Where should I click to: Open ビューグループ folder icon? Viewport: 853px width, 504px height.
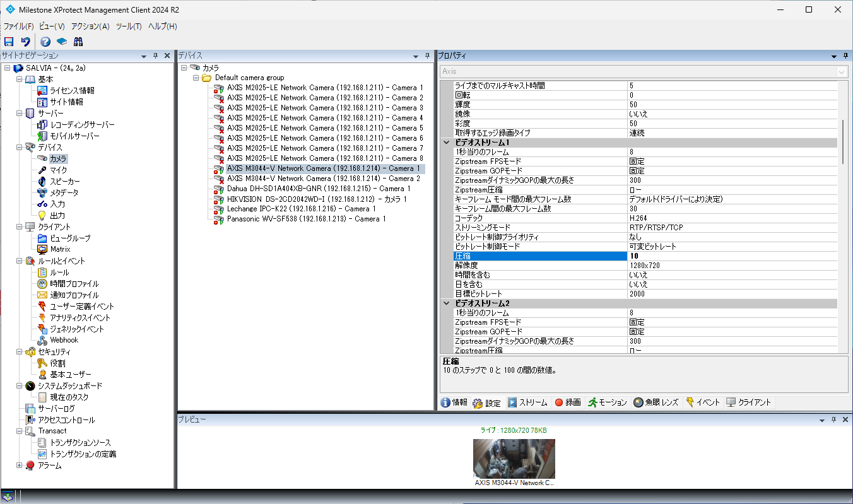pos(42,238)
